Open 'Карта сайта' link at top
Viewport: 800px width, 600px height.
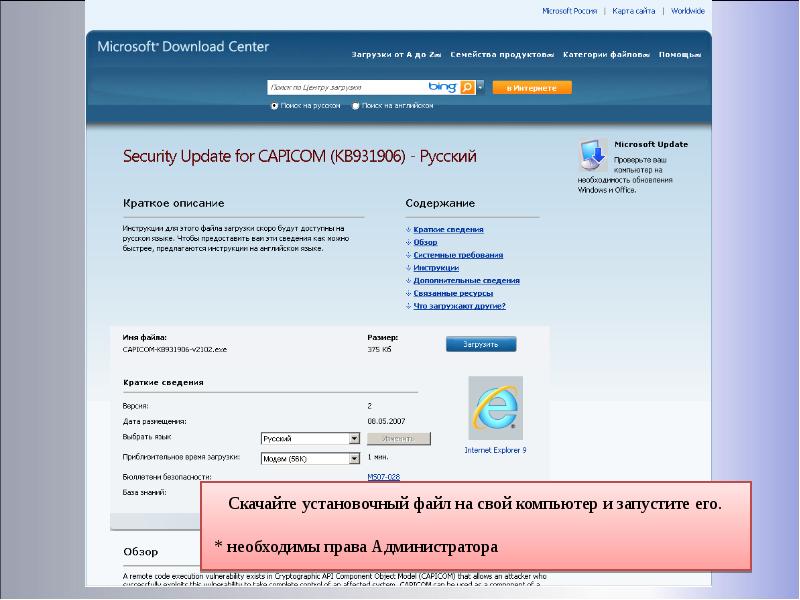633,11
